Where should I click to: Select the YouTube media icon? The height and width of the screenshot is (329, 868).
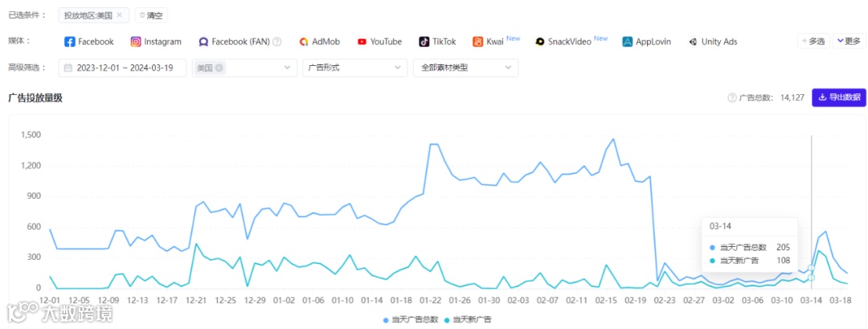tap(362, 42)
